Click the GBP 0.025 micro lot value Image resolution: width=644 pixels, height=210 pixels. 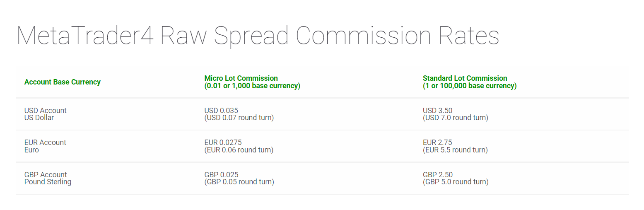(x=221, y=175)
